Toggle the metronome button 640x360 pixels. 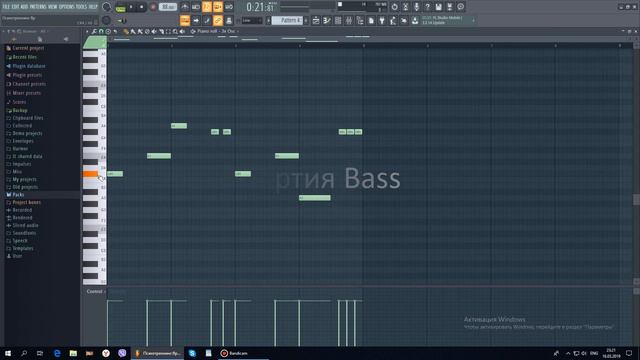185,7
